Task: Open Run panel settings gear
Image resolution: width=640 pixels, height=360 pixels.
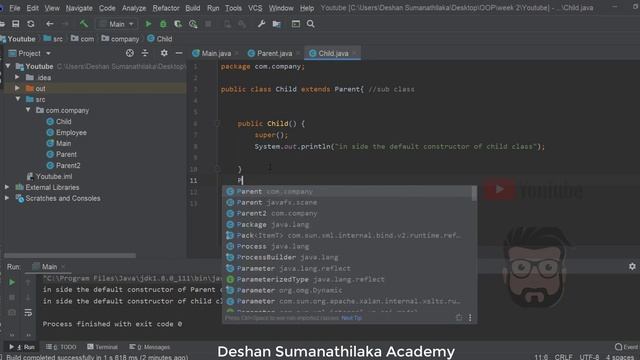Action: coord(632,267)
